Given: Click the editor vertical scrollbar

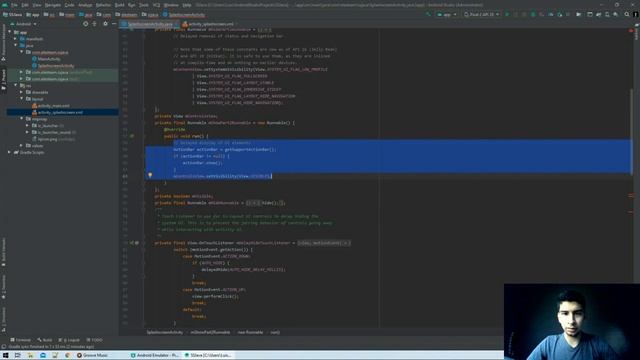Looking at the screenshot, I should coord(631,131).
